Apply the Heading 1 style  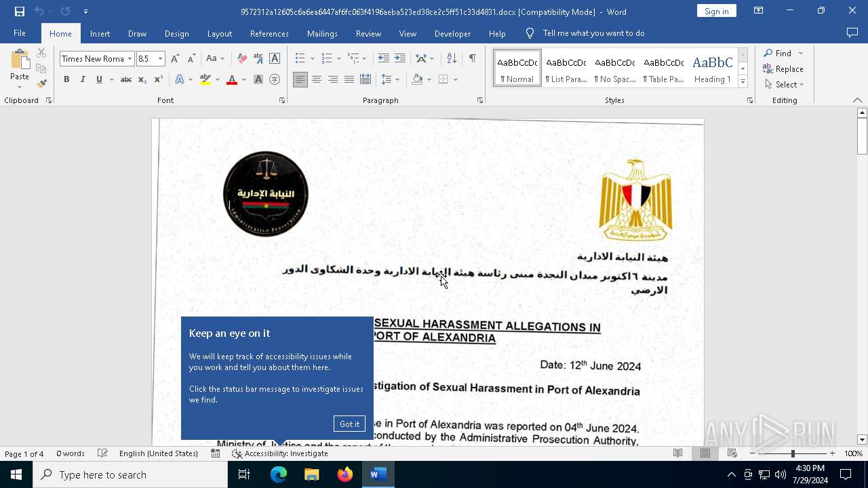pos(712,68)
